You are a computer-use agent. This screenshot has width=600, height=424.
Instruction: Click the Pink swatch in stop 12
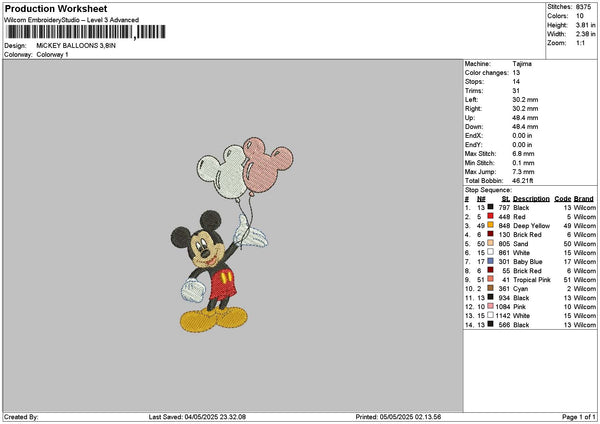[x=490, y=307]
